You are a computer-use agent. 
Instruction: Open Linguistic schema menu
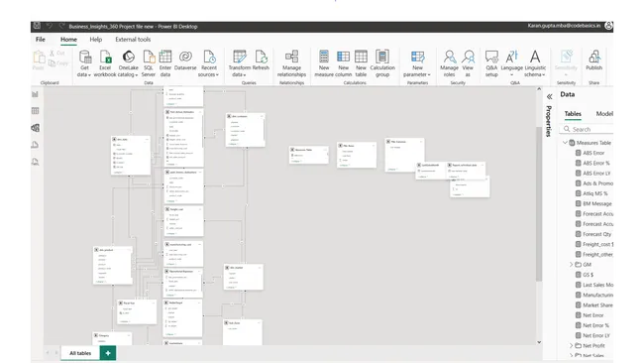point(535,63)
